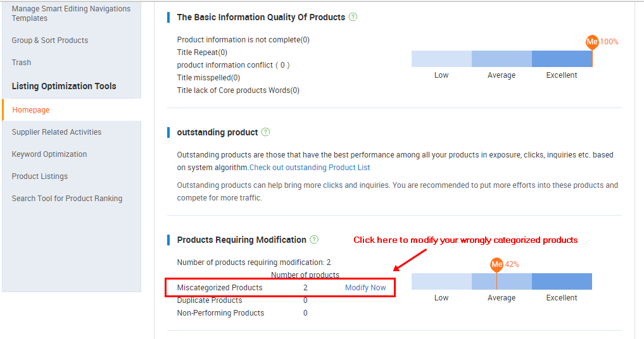644x339 pixels.
Task: Click Low segment of Basic Information quality bar
Action: coord(441,59)
